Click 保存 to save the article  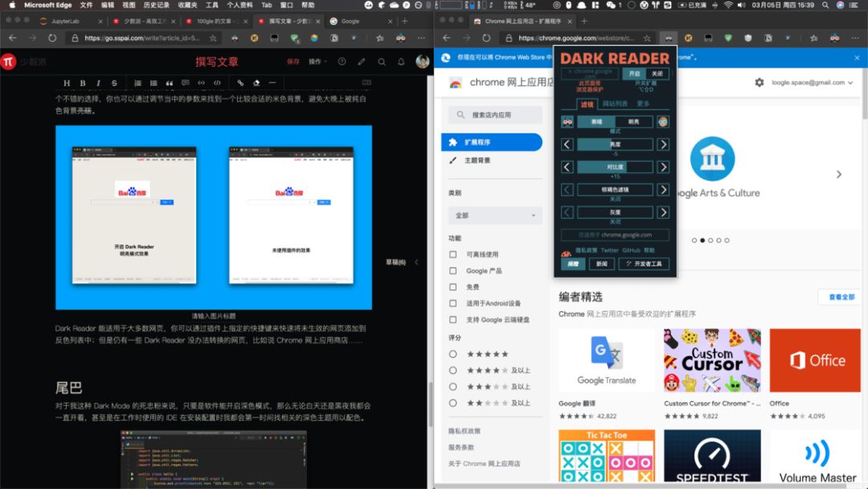tap(293, 61)
